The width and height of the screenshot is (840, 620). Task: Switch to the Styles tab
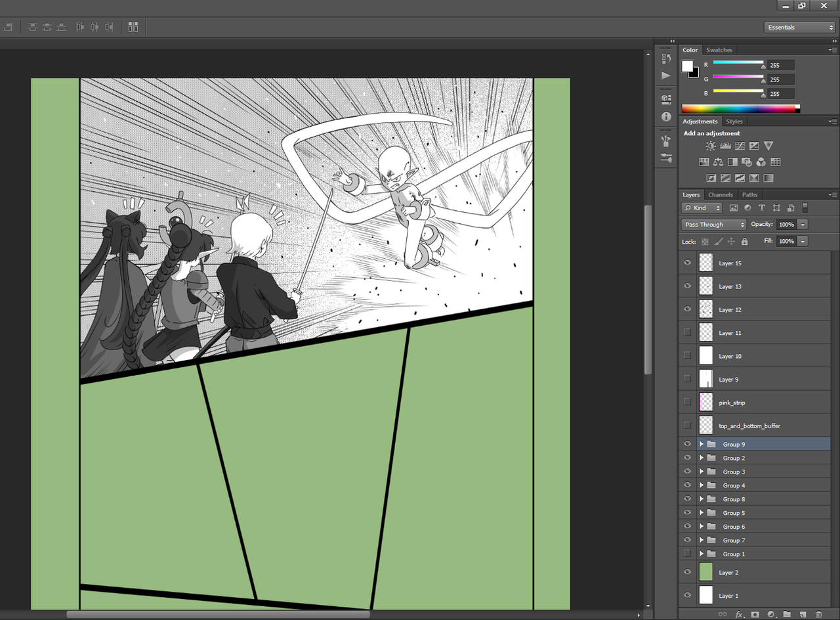click(734, 122)
